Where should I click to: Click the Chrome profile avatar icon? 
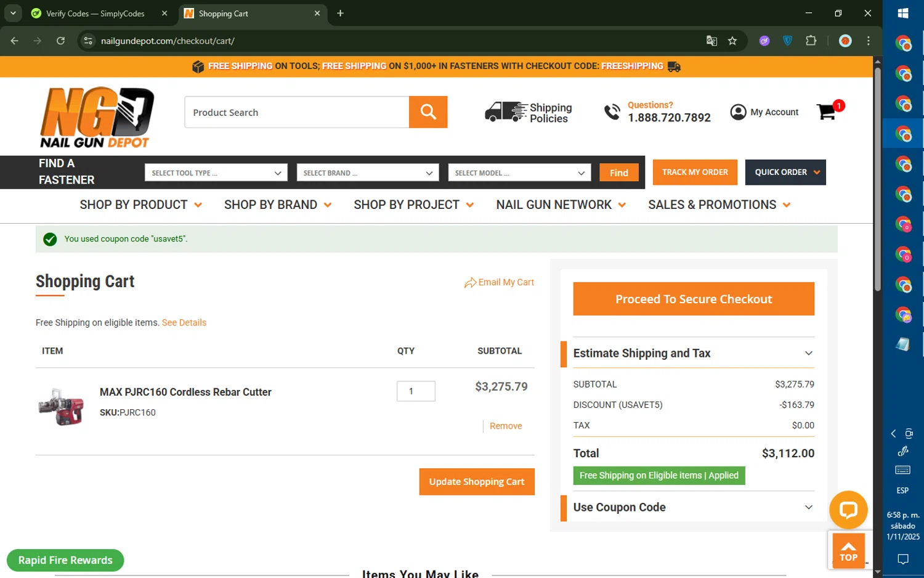pyautogui.click(x=845, y=41)
